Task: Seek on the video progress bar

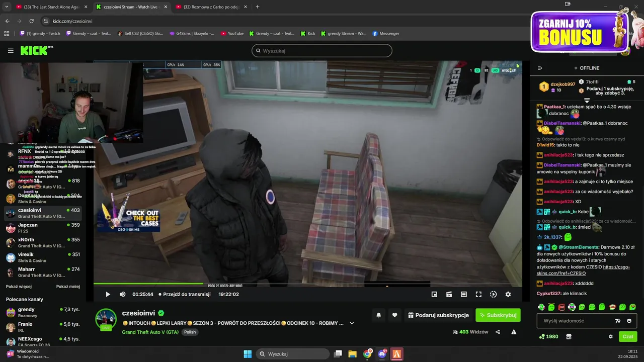Action: [x=307, y=284]
